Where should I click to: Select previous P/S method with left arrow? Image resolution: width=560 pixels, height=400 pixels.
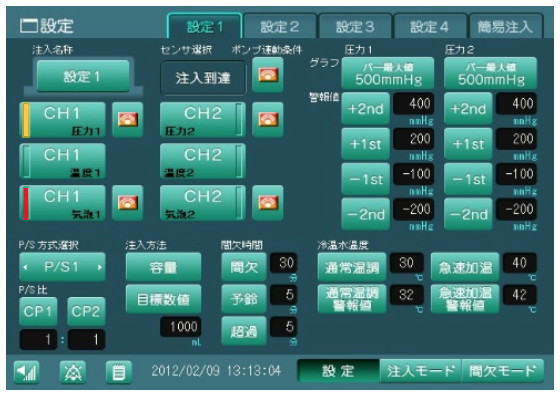(x=25, y=267)
